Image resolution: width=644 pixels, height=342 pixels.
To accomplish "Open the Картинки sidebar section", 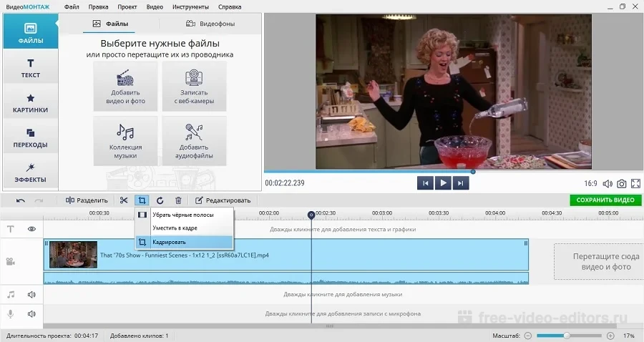I will coord(30,103).
